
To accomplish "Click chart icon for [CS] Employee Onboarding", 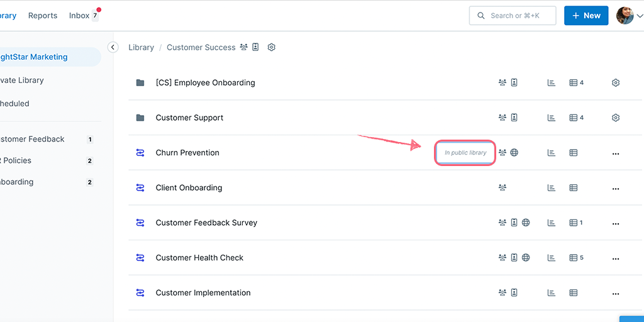I will [x=552, y=82].
